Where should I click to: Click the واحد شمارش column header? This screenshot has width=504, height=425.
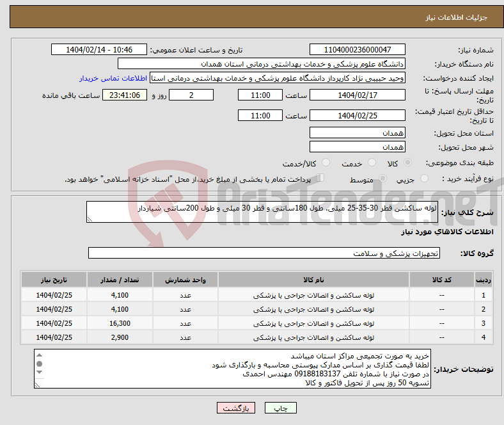point(185,280)
